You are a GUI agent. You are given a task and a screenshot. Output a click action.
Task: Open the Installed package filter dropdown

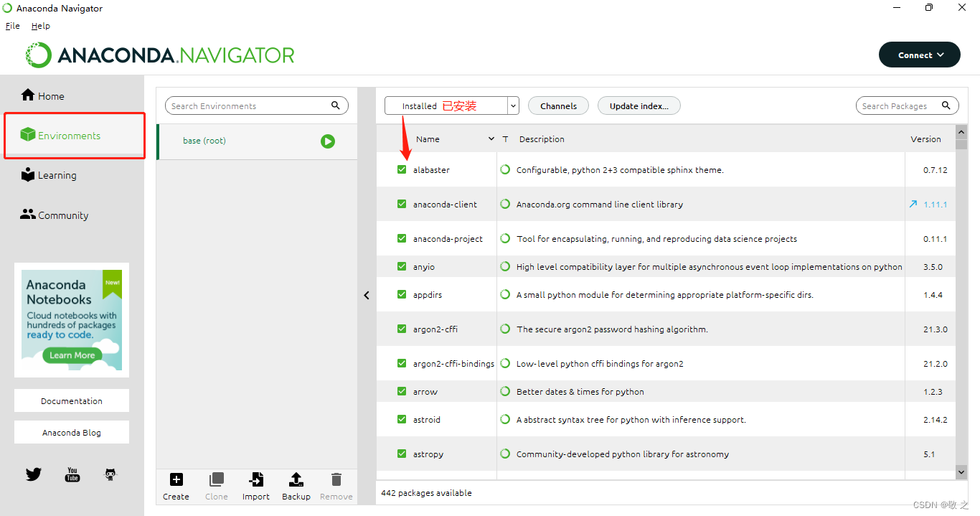[x=452, y=105]
